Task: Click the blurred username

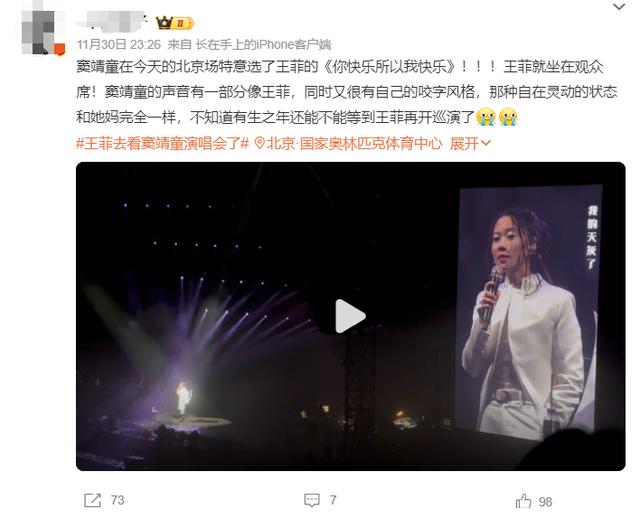Action: pos(112,21)
